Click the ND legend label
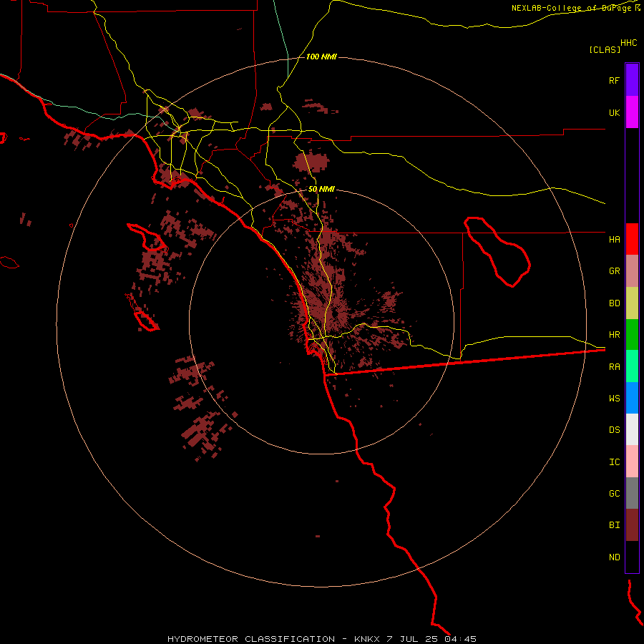Viewport: 644px width, 644px height. coord(614,557)
